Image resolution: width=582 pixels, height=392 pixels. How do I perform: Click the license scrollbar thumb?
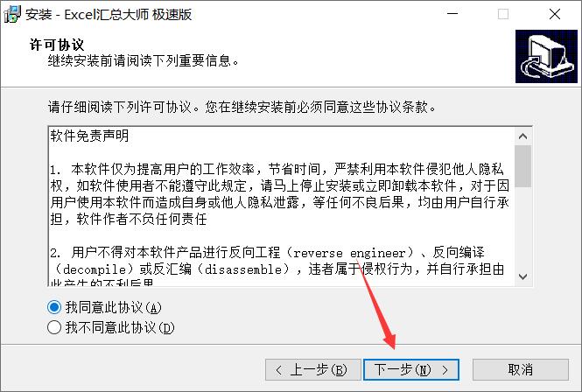coord(523,166)
